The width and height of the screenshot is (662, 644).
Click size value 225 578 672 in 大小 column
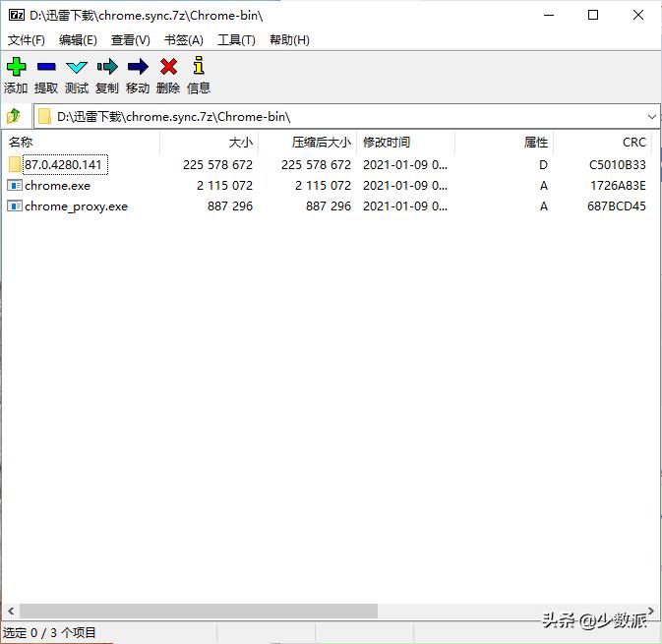217,164
